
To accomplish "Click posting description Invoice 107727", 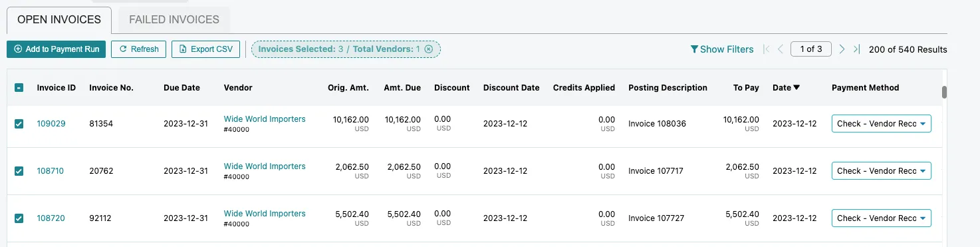I will [656, 218].
